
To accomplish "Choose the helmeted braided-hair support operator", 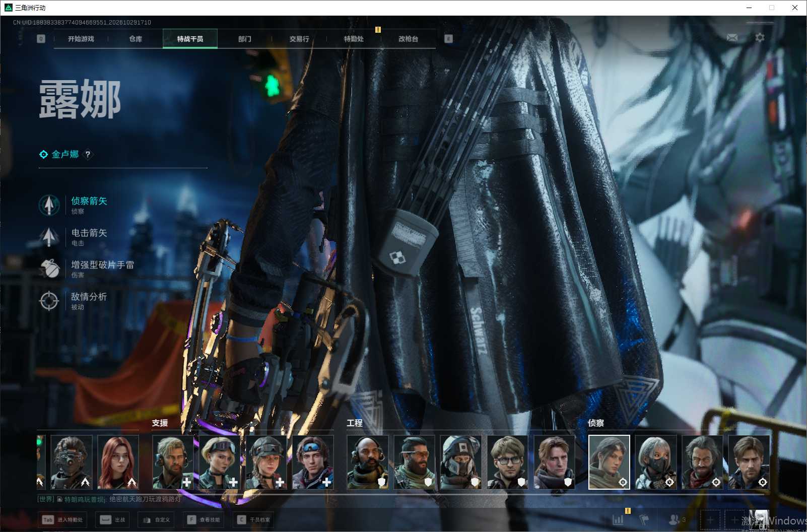I will click(266, 462).
